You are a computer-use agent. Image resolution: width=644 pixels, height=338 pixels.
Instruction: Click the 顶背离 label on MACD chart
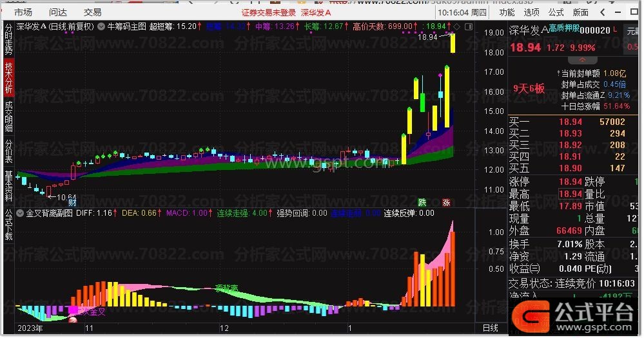(226, 288)
